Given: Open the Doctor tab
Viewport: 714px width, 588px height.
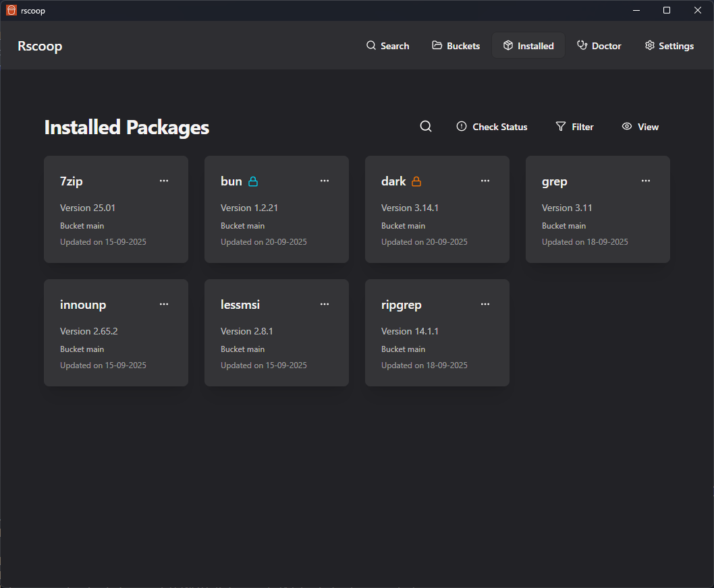Looking at the screenshot, I should (x=599, y=45).
